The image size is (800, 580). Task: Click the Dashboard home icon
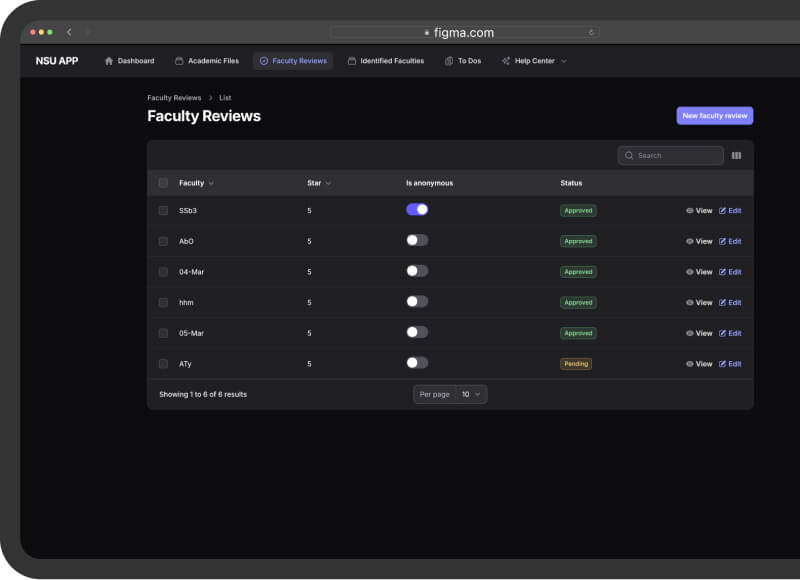click(x=109, y=61)
